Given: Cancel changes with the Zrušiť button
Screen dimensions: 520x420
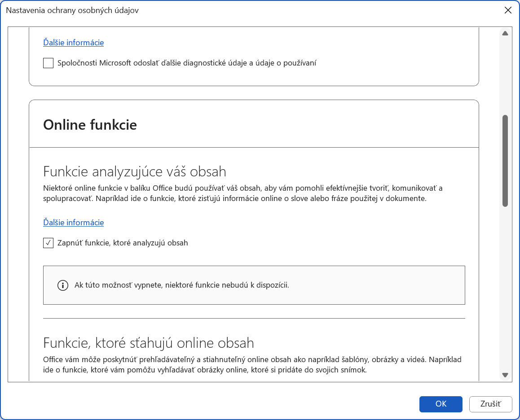Looking at the screenshot, I should [490, 404].
